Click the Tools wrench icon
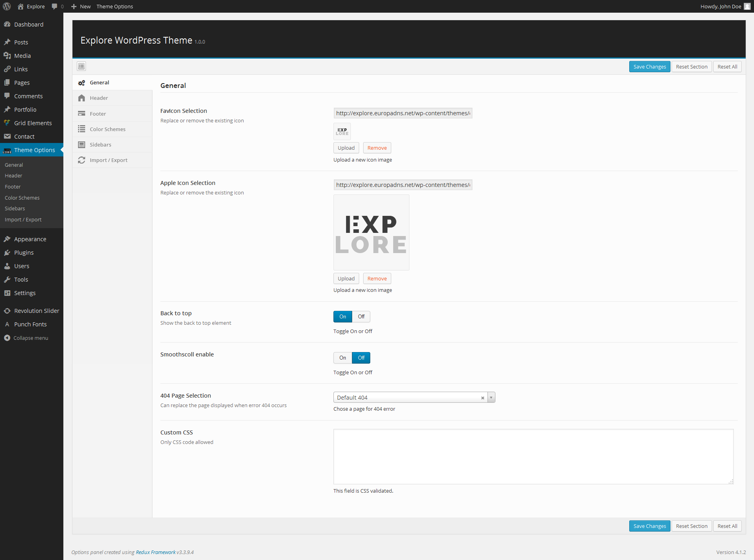 (x=7, y=279)
